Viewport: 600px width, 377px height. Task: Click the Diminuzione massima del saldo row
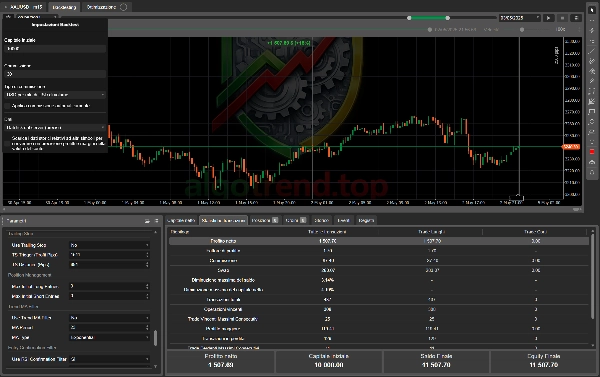379,280
